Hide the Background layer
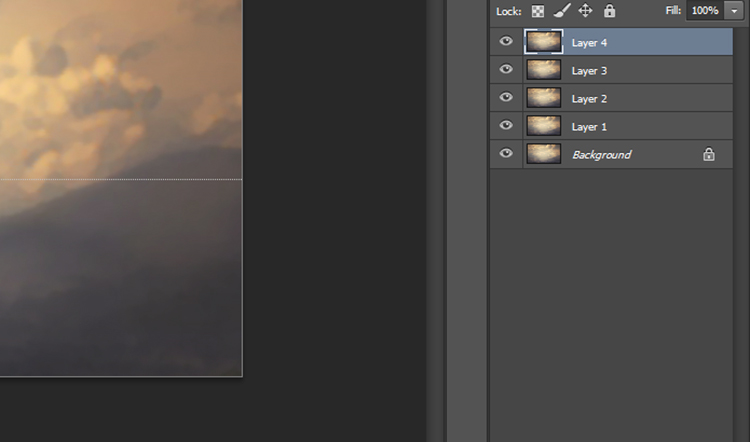Screen dimensions: 750x442 [x=506, y=153]
